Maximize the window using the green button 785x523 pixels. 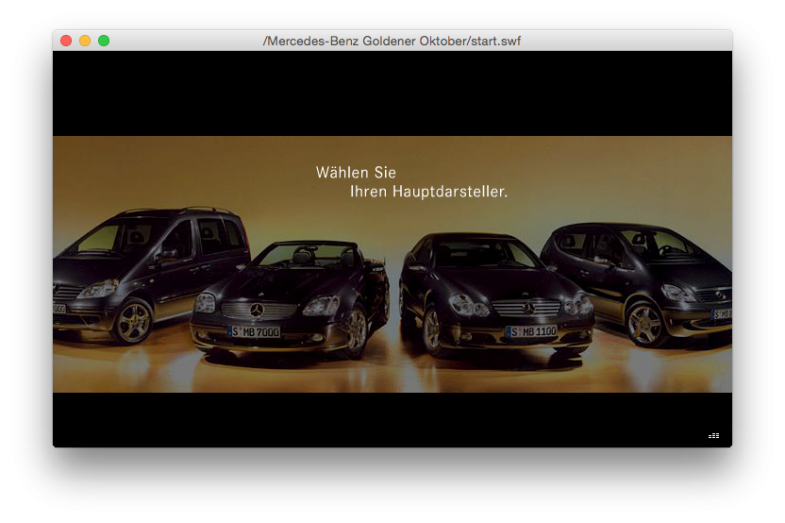pos(104,41)
